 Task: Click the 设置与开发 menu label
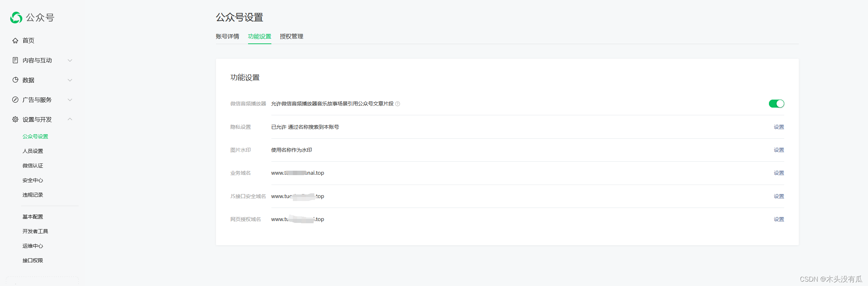pyautogui.click(x=37, y=119)
